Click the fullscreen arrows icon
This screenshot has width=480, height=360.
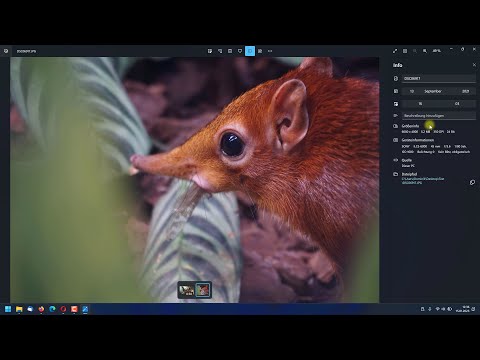coord(395,51)
